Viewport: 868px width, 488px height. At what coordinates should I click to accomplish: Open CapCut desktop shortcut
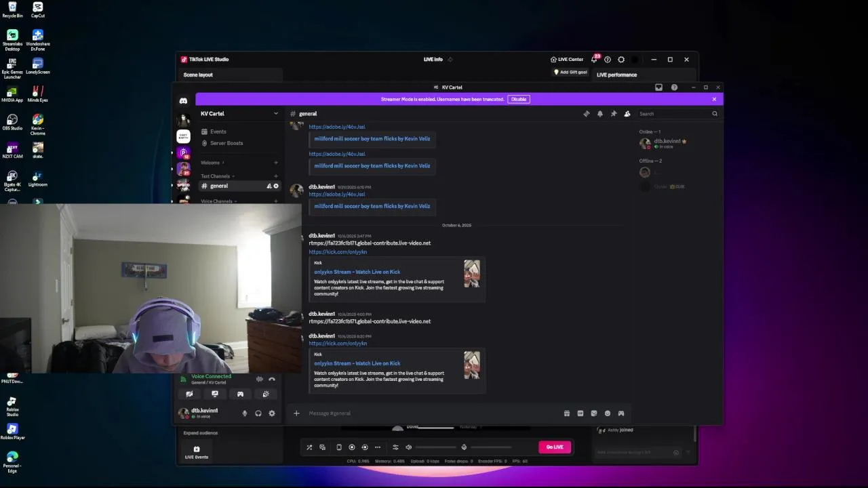[x=38, y=9]
